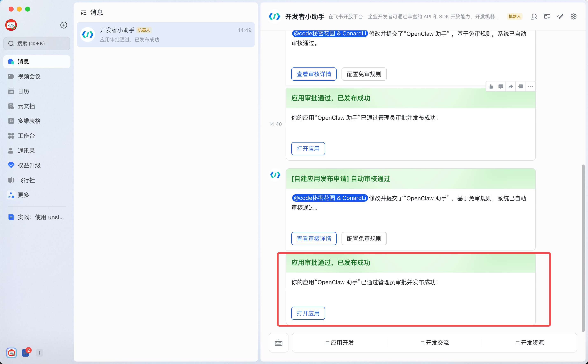Select 应用开发 from the bottom menu
Viewport: 588px width, 364px height.
pos(339,342)
